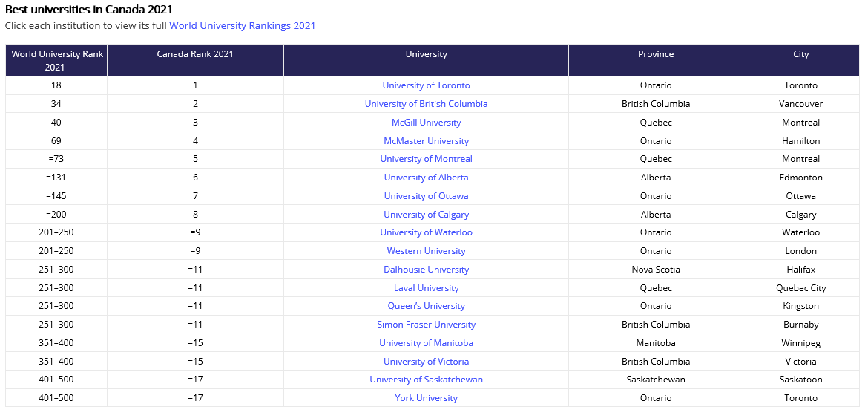Open the University of Calgary link
Viewport: 868px width, 407px height.
[x=427, y=214]
